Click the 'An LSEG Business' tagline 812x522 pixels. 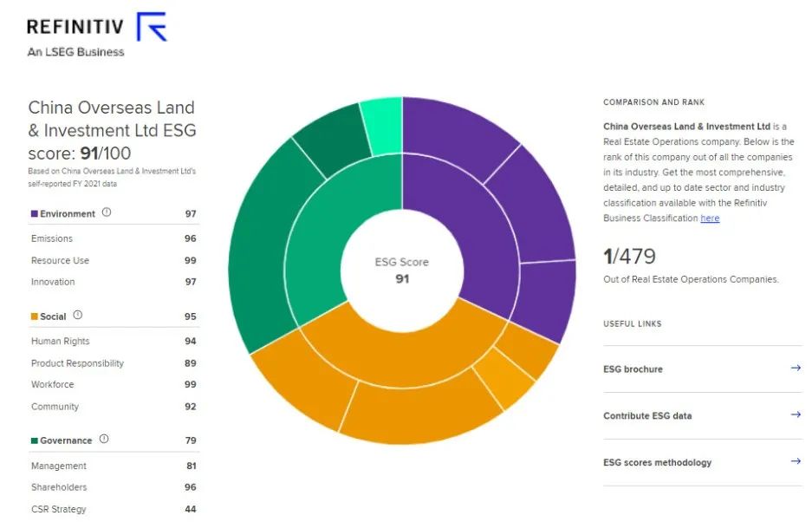(x=75, y=52)
